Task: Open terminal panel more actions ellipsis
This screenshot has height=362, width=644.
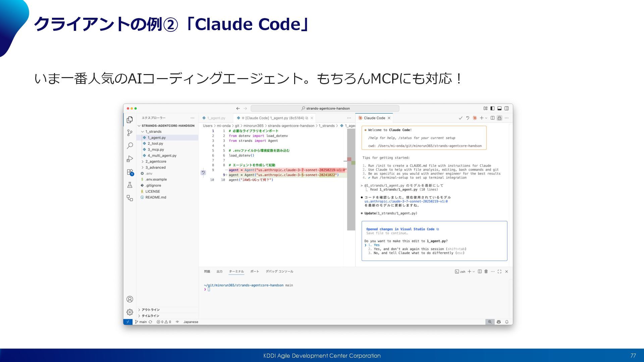Action: pyautogui.click(x=493, y=271)
